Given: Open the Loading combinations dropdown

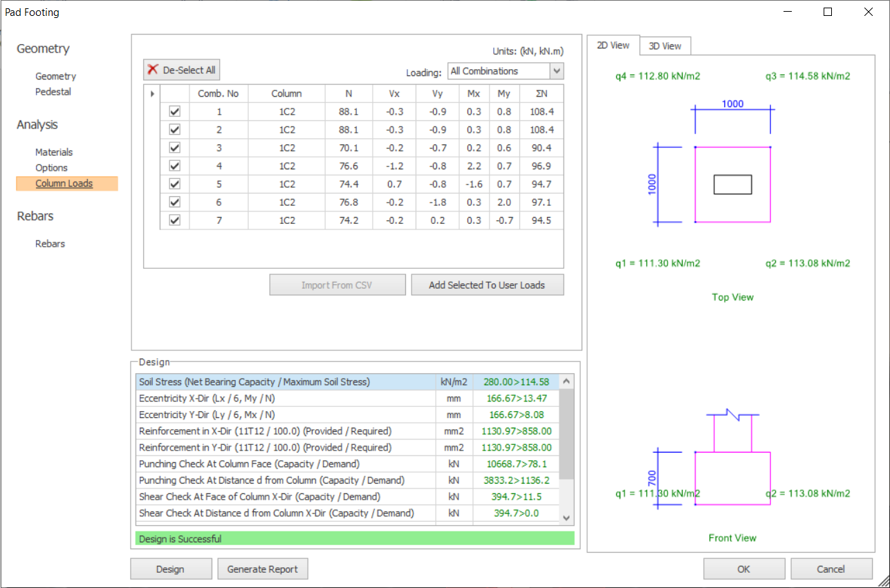Looking at the screenshot, I should pos(557,71).
